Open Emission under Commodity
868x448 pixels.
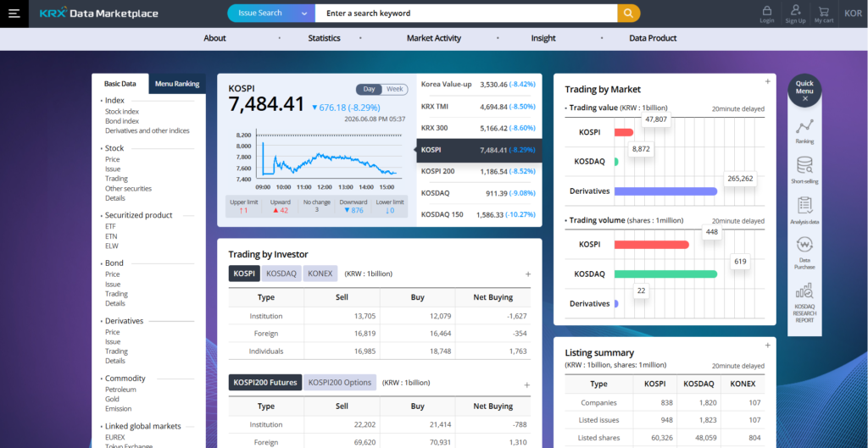pos(119,409)
